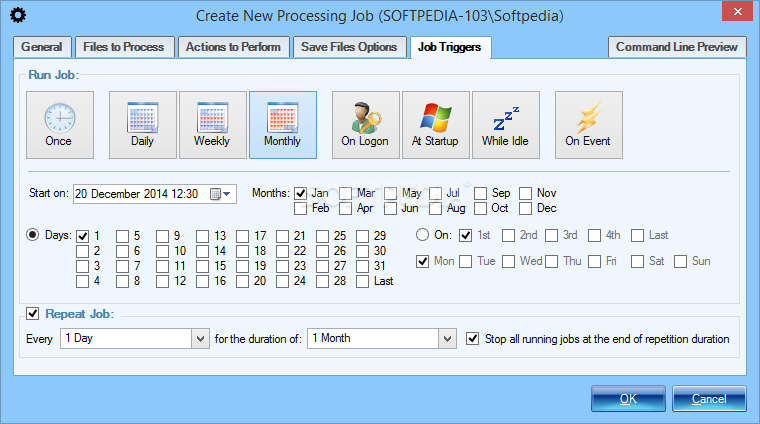The height and width of the screenshot is (424, 760).
Task: Enable the Jun month checkbox
Action: (x=391, y=208)
